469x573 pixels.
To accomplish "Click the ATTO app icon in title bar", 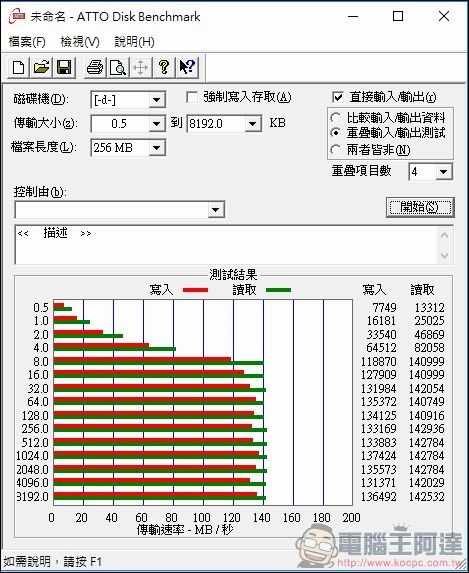I will (x=17, y=16).
